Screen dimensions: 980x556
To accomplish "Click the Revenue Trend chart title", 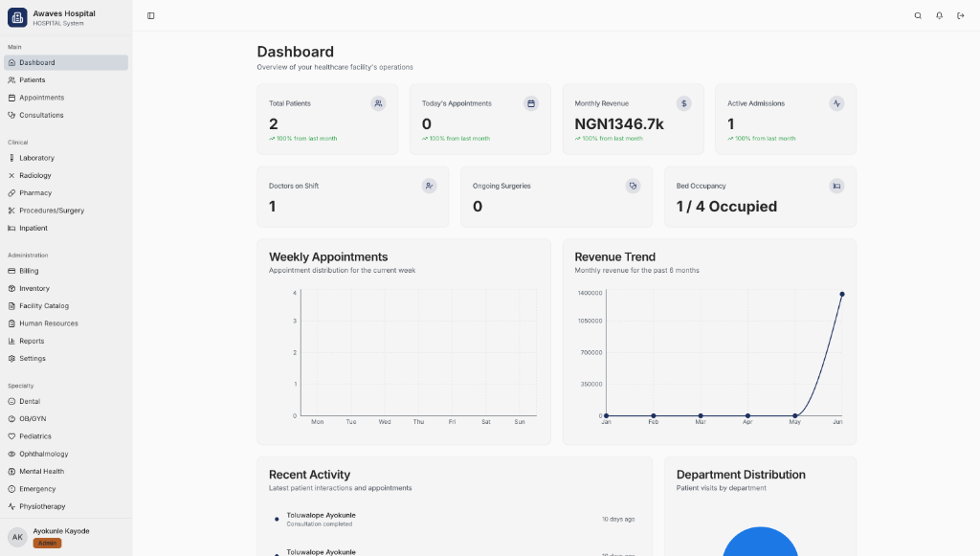I will pos(615,256).
